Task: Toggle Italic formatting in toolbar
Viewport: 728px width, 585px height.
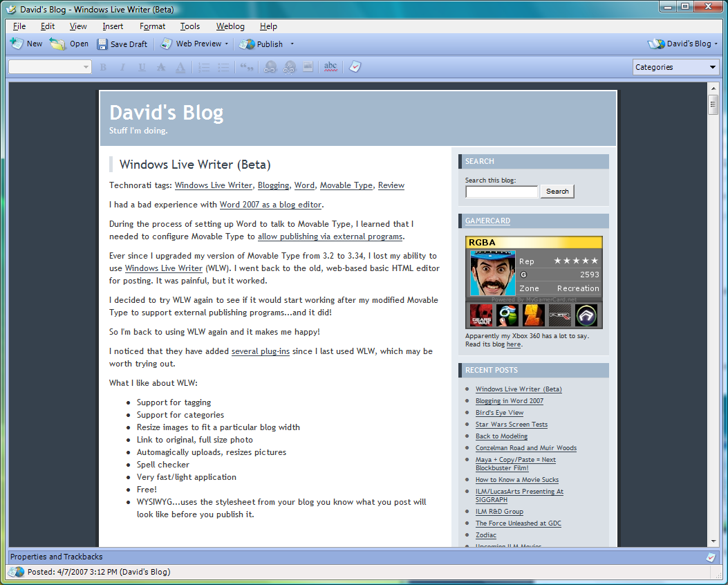Action: [x=122, y=67]
